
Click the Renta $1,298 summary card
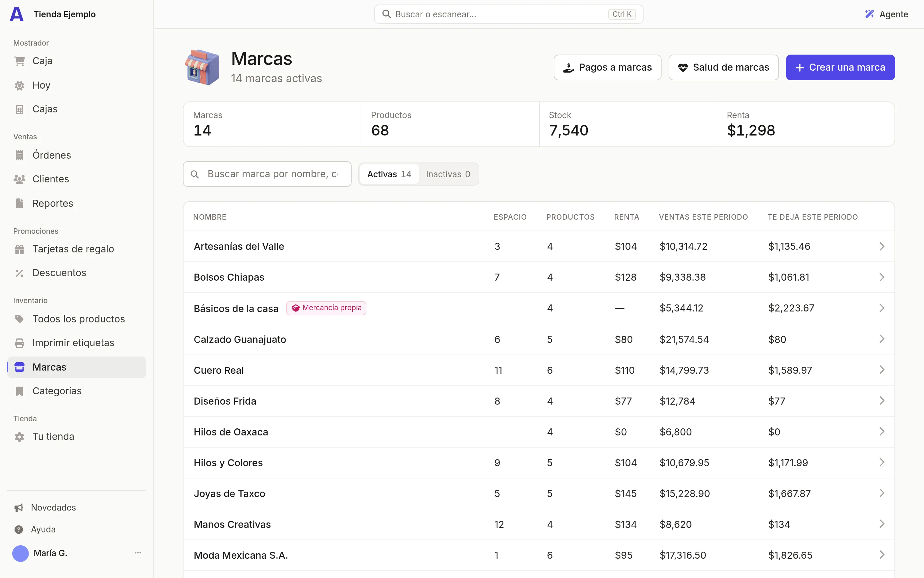[806, 124]
